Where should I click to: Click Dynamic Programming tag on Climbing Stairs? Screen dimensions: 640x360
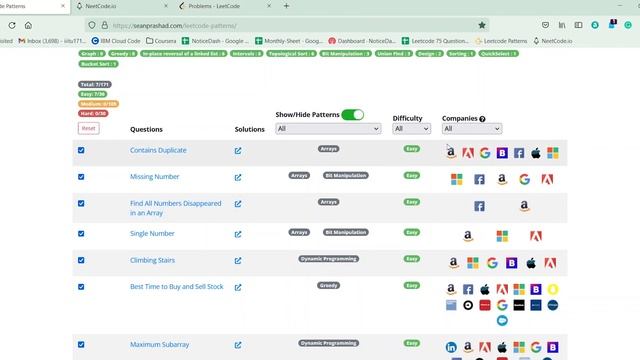click(x=329, y=259)
